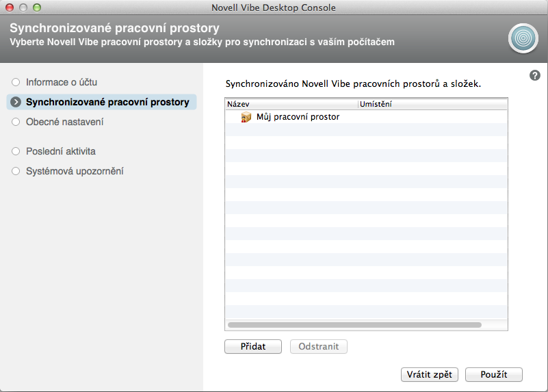Image resolution: width=548 pixels, height=392 pixels.
Task: Open the Synchronizované pracovní prostory section
Action: coord(107,103)
